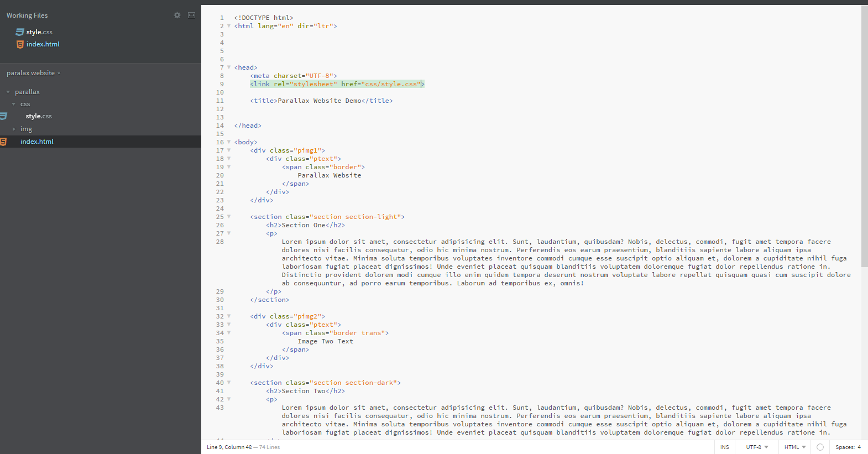Click the split view editor icon

(x=191, y=15)
